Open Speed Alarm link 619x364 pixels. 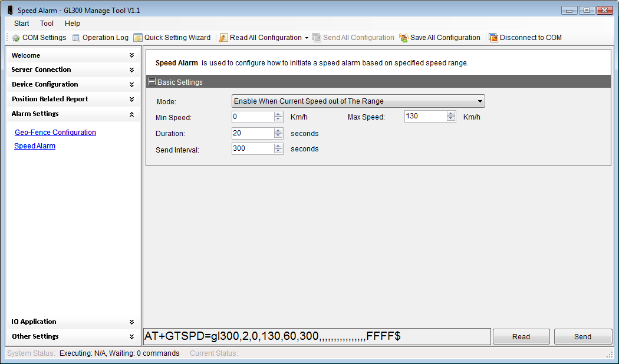pos(35,145)
